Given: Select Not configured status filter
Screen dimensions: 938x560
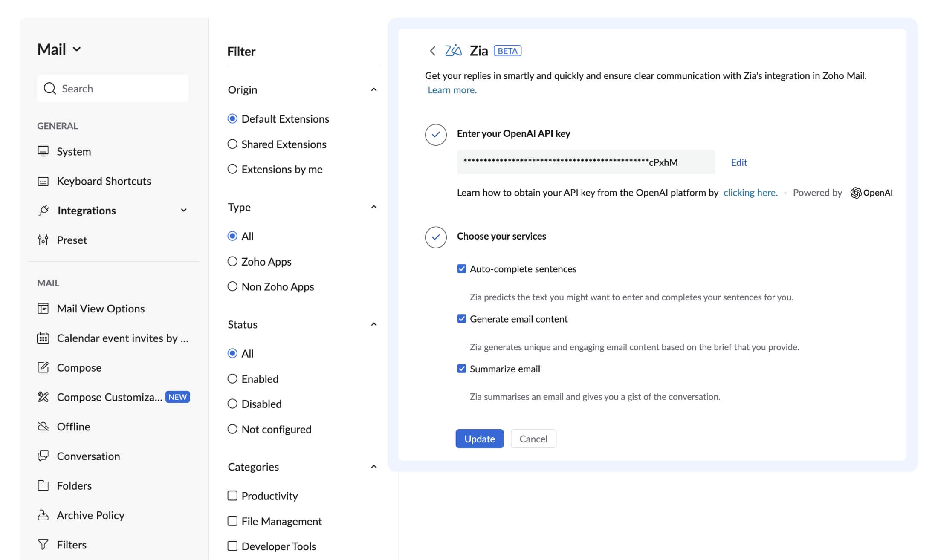Looking at the screenshot, I should coord(232,429).
